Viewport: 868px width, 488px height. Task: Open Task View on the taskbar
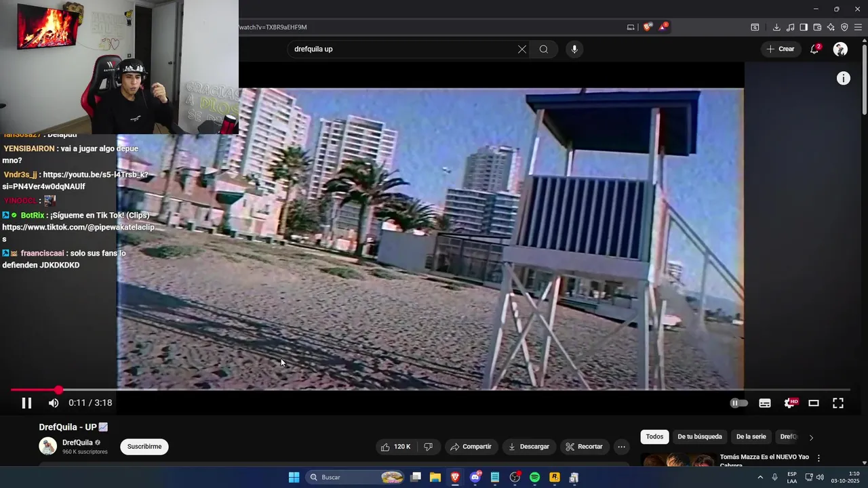tap(416, 477)
